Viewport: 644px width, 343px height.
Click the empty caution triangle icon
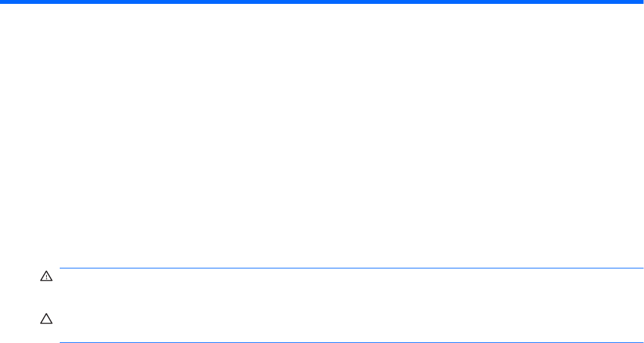coord(46,319)
